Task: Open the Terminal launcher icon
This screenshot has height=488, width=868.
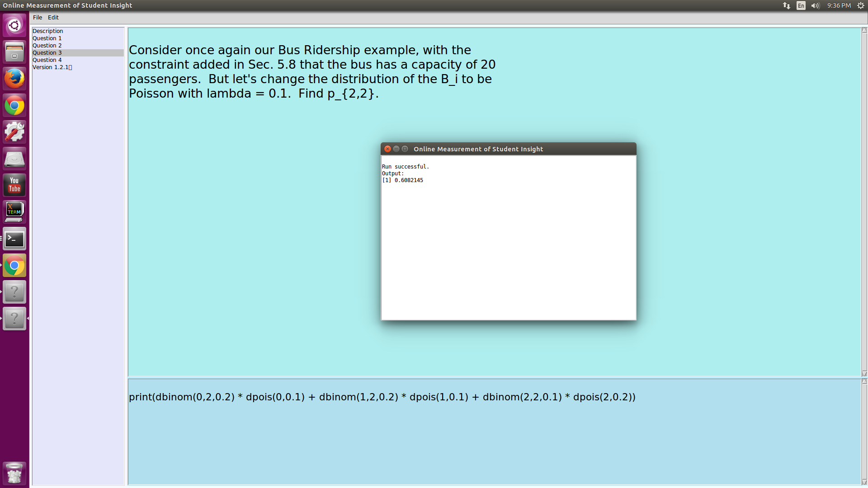Action: click(x=14, y=239)
